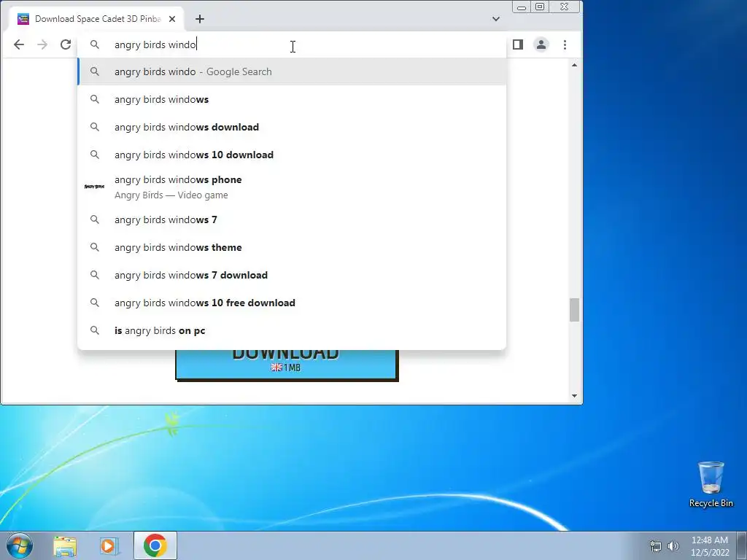The width and height of the screenshot is (747, 560).
Task: Choose the 'angry birds windows 7' suggestion
Action: (292, 219)
